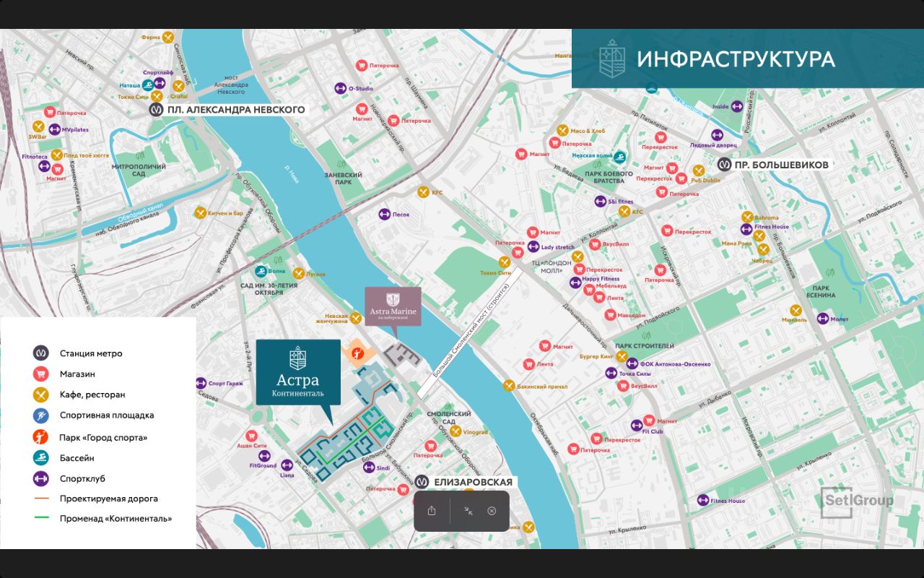Click the Песок sports club marker

384,214
